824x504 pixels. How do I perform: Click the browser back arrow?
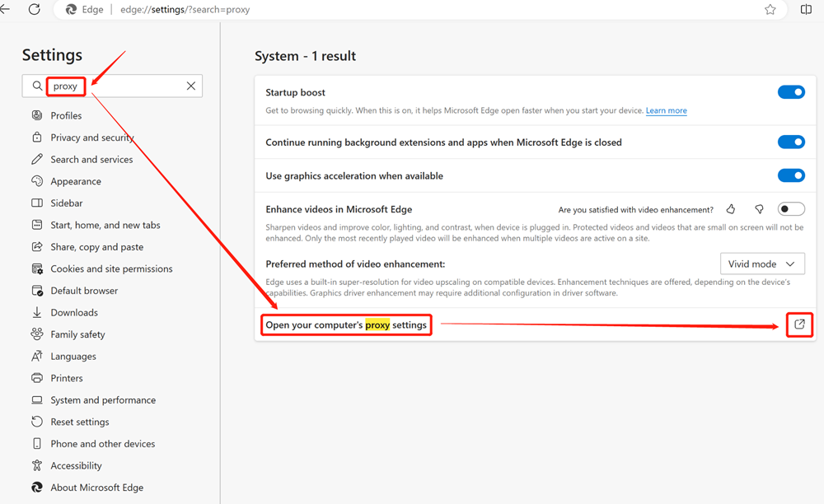pyautogui.click(x=5, y=9)
